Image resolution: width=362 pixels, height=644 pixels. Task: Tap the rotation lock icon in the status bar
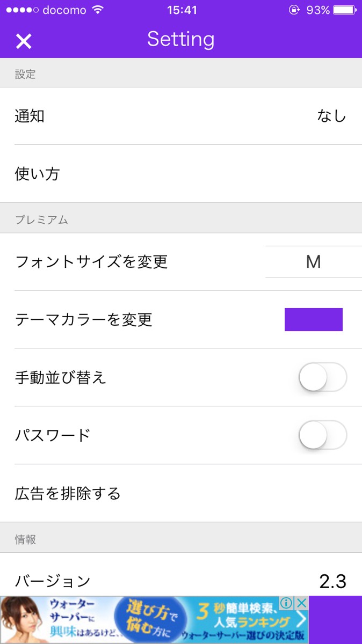(294, 10)
